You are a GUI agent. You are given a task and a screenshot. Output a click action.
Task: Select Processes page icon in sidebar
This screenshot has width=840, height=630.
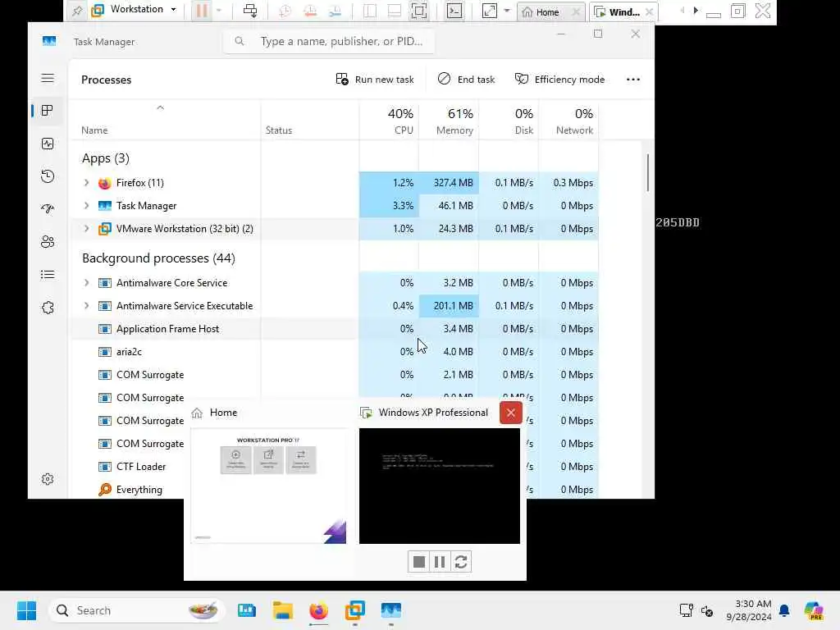pyautogui.click(x=48, y=111)
